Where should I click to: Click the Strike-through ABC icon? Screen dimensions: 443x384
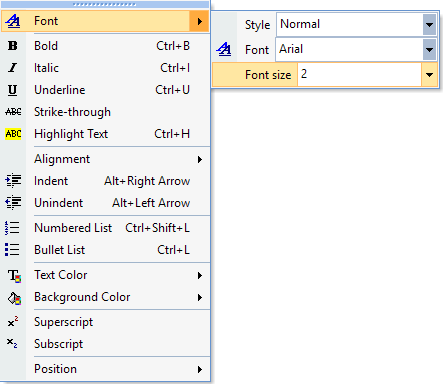click(x=13, y=112)
